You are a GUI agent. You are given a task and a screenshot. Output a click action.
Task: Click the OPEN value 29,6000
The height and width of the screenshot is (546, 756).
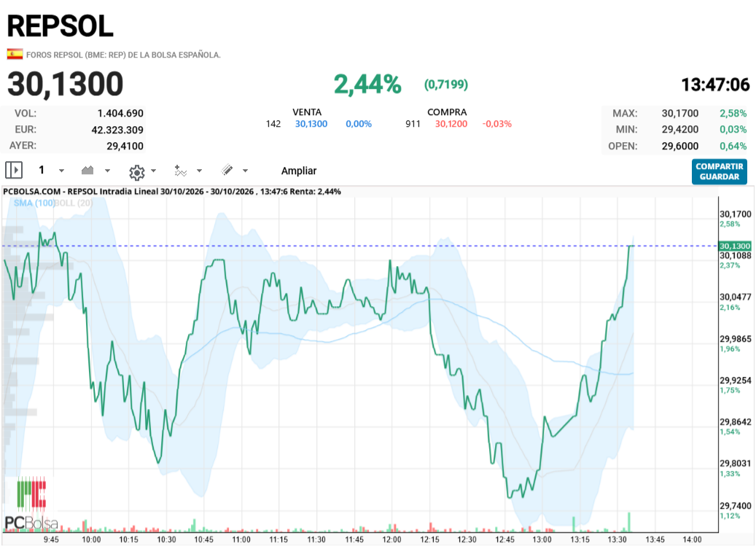click(x=680, y=146)
